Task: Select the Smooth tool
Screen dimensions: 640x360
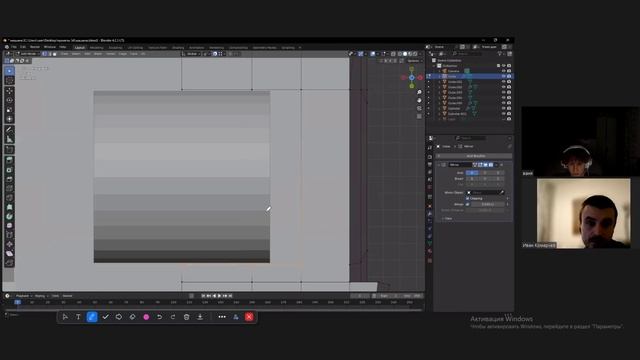Action: [9, 226]
